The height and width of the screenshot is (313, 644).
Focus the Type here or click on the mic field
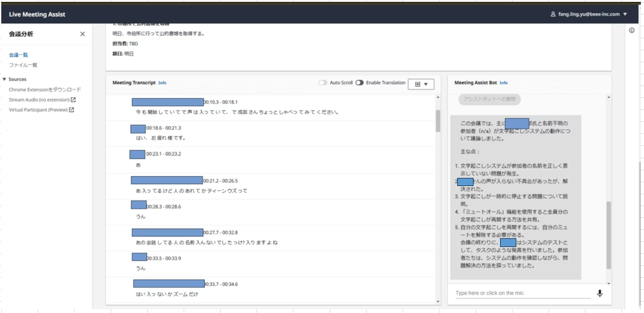pos(523,293)
